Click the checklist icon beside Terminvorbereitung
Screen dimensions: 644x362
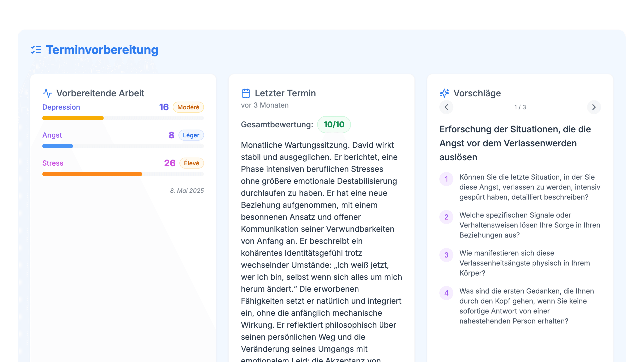tap(36, 50)
